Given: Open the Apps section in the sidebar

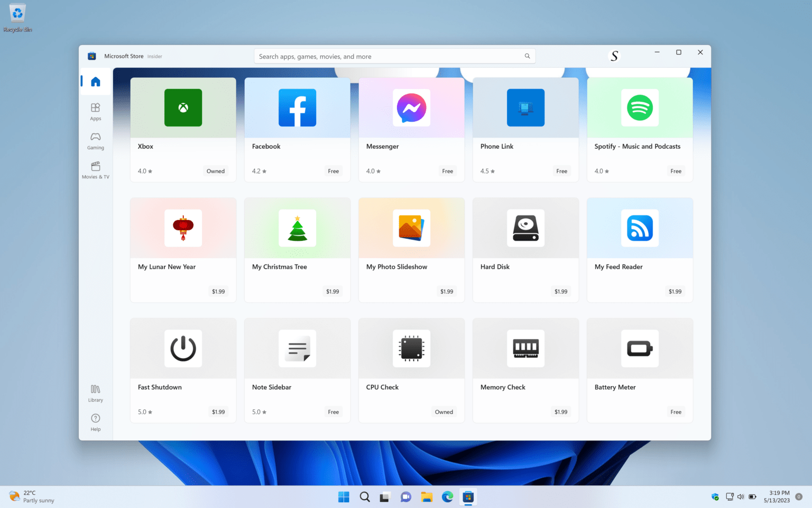Looking at the screenshot, I should (x=95, y=111).
